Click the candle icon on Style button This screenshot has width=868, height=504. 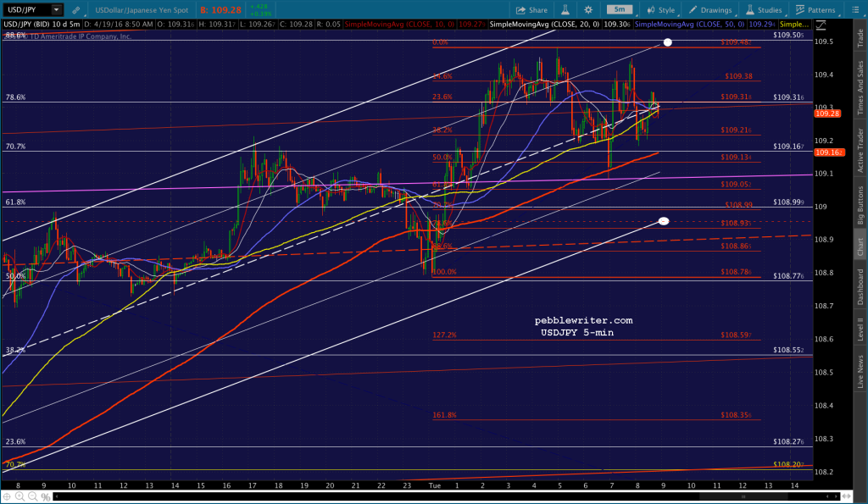click(x=651, y=10)
